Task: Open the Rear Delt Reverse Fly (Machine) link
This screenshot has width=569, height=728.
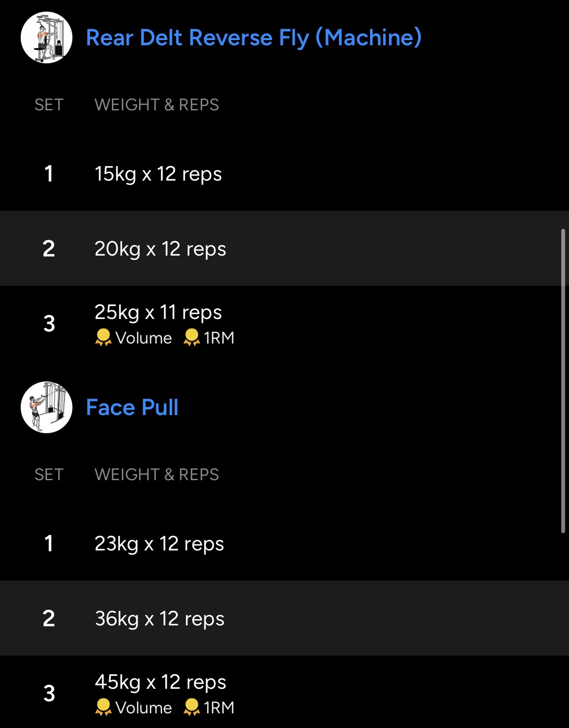Action: click(x=253, y=37)
